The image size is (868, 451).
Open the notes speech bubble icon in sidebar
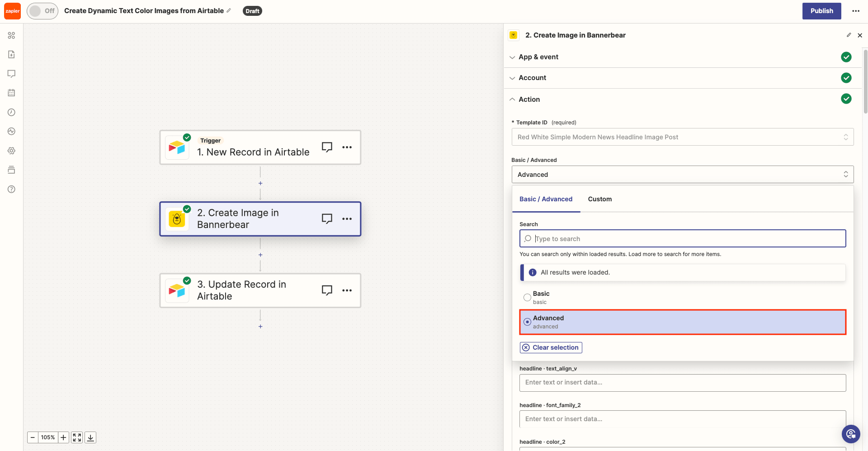(x=11, y=73)
